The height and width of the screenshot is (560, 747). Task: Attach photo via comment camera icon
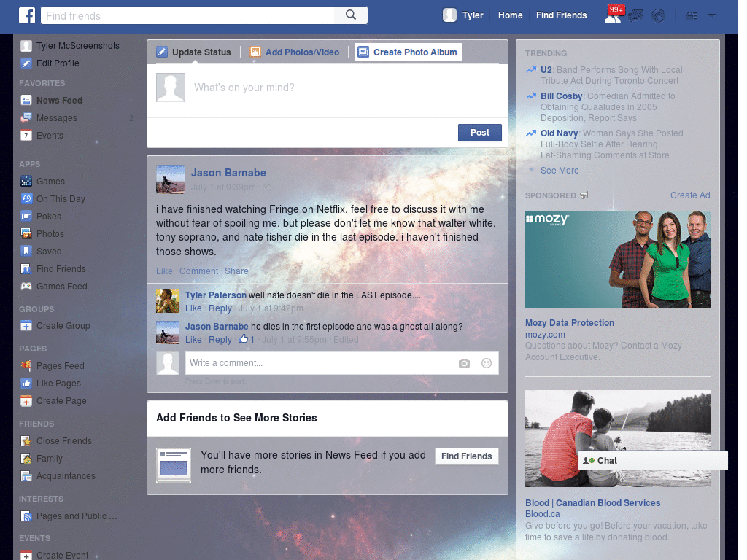[464, 363]
